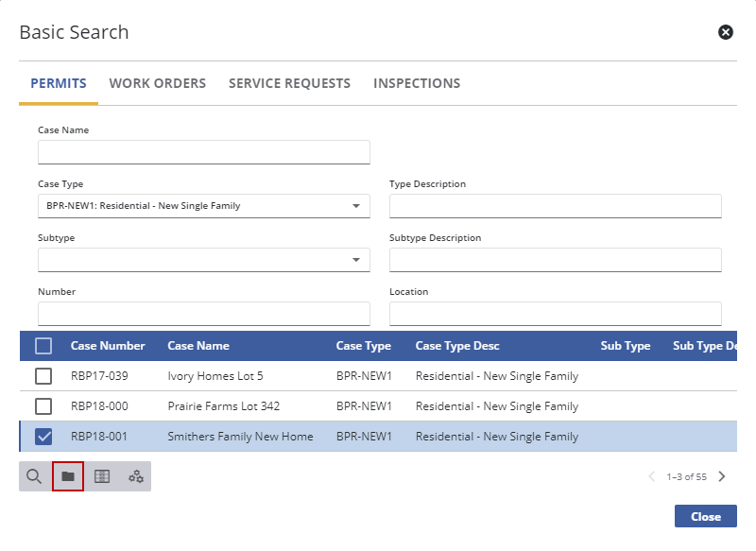Check the RBP18-000 row checkbox
756x551 pixels.
point(43,406)
